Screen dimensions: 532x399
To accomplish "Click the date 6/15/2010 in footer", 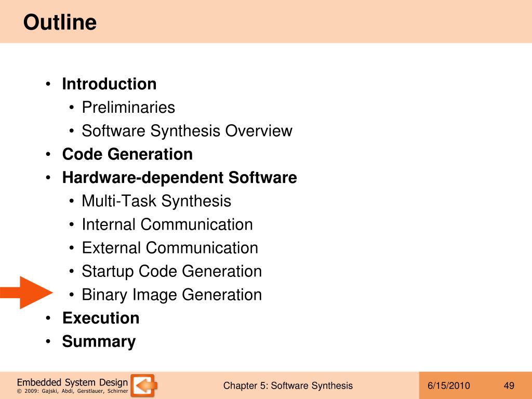I will [448, 386].
